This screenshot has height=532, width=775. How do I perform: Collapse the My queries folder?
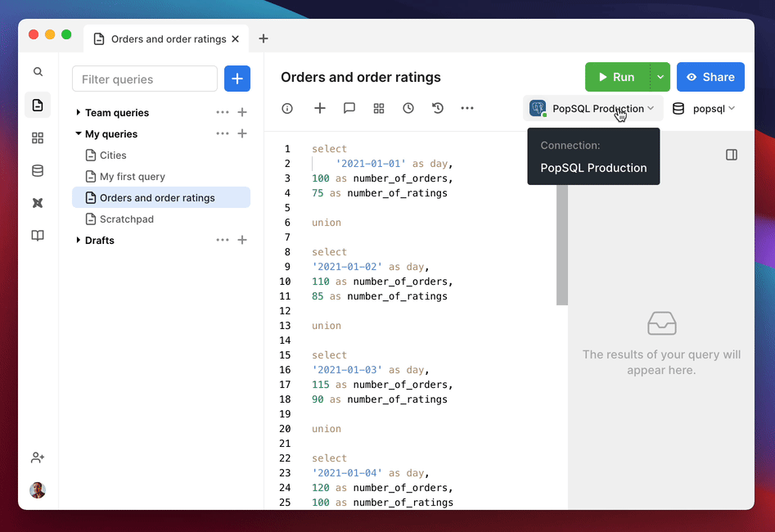coord(78,133)
